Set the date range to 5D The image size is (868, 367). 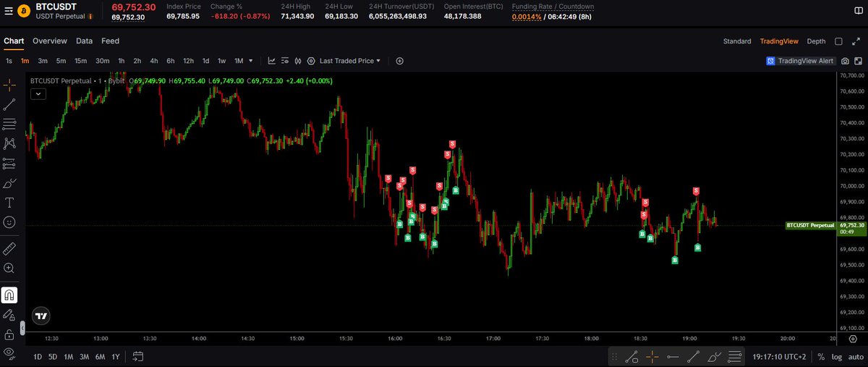click(53, 356)
